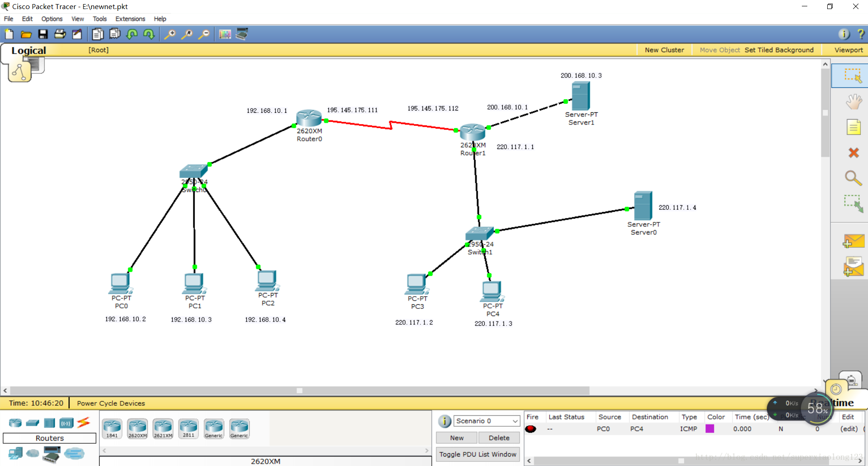Undo the last action
Viewport: 868px width, 466px height.
[x=132, y=34]
